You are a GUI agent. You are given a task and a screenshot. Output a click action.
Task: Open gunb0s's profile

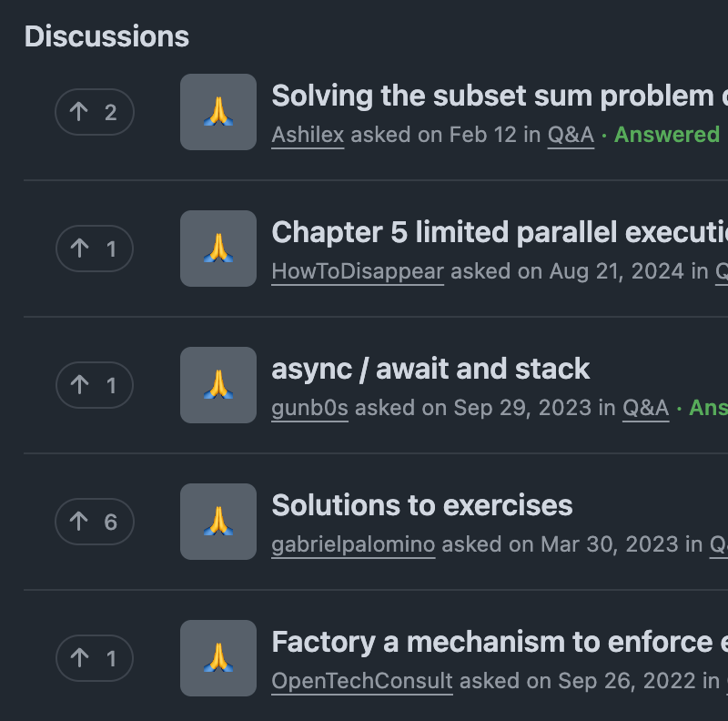[x=309, y=408]
